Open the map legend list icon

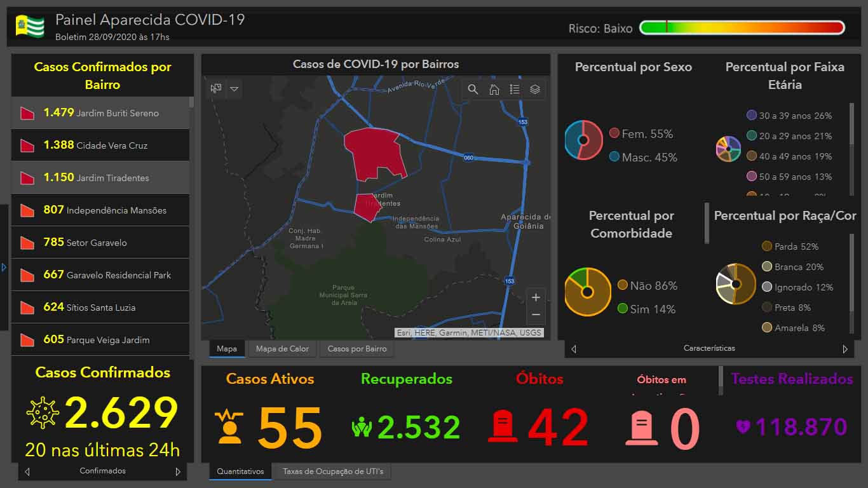coord(515,90)
